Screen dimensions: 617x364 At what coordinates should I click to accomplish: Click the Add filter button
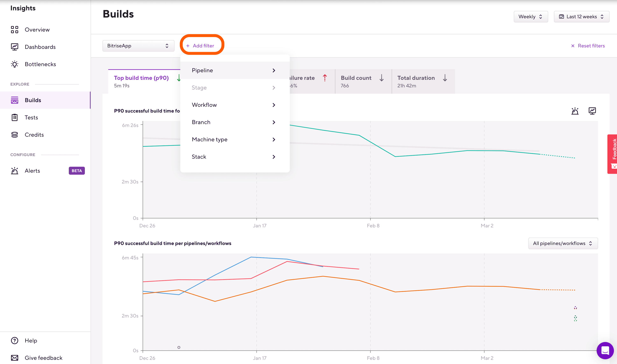[201, 46]
